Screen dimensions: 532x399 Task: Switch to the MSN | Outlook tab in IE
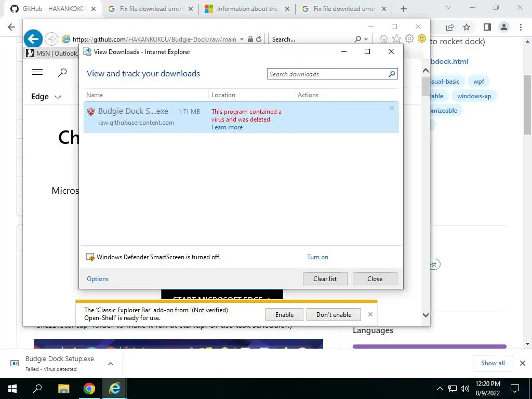pyautogui.click(x=52, y=54)
